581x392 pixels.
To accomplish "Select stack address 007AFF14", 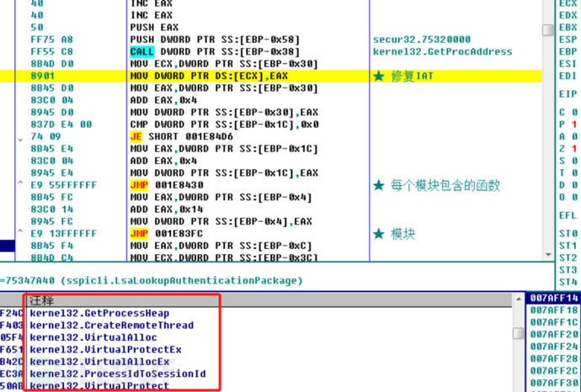I will [x=553, y=298].
